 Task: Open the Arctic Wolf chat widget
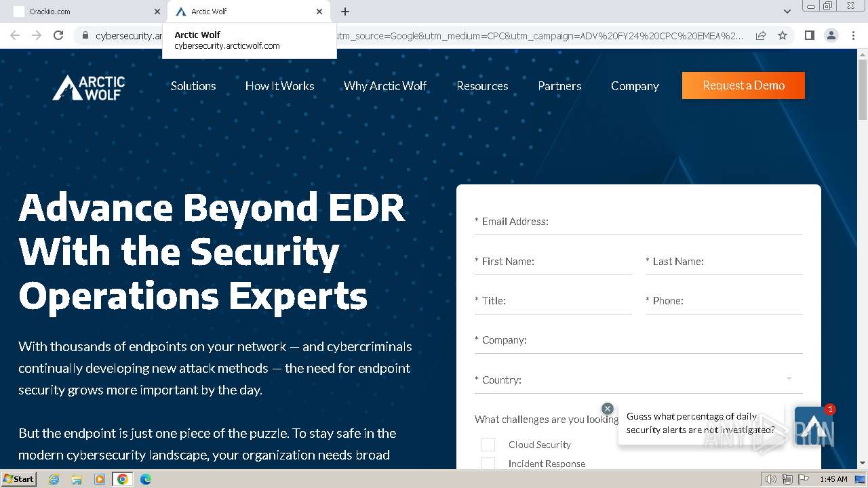coord(813,426)
